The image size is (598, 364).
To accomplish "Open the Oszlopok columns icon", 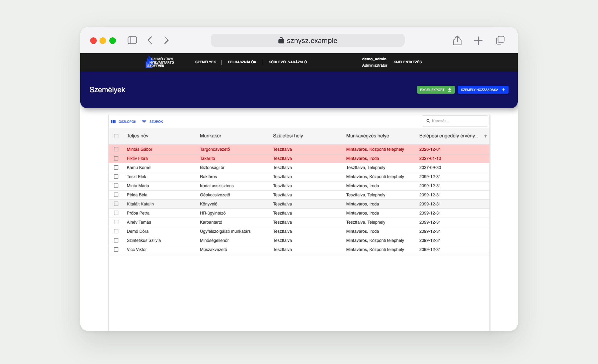I will tap(113, 121).
